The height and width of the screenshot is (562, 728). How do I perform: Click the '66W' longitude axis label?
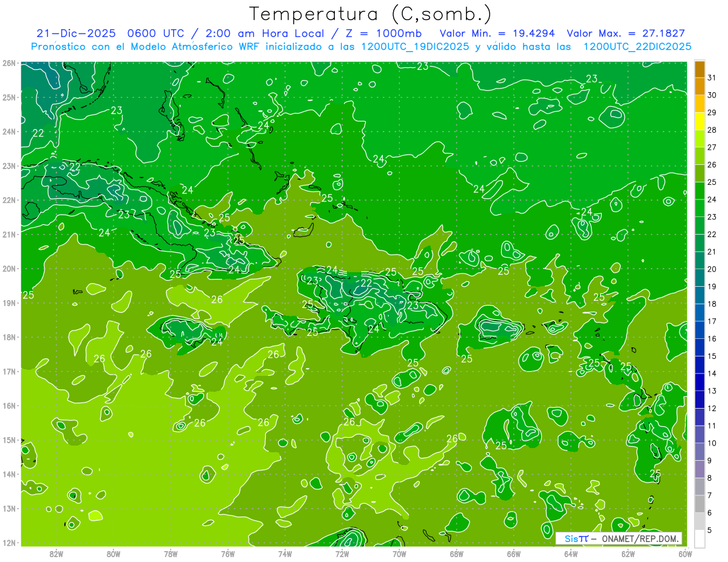click(x=513, y=554)
